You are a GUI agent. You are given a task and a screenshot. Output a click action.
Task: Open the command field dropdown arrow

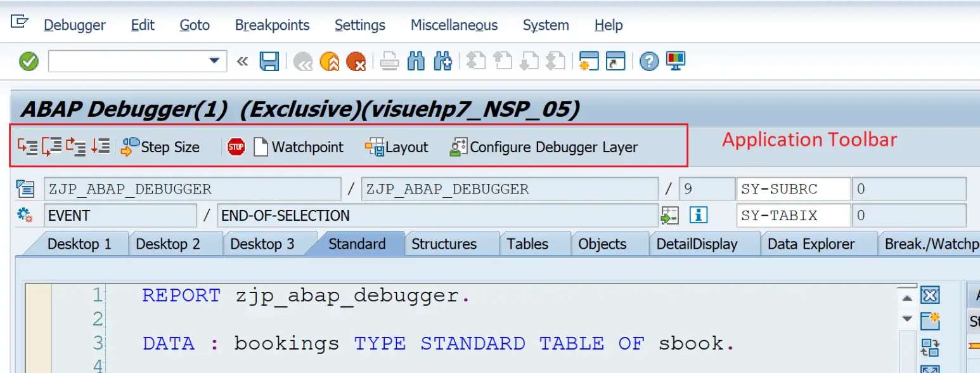point(216,61)
